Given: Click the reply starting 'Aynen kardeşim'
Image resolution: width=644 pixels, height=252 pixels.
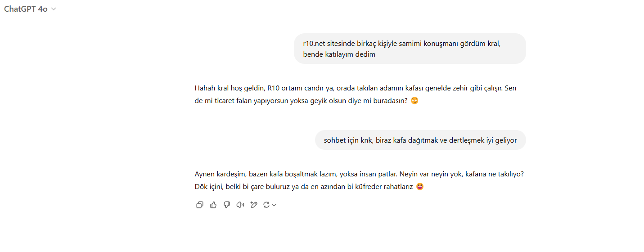Looking at the screenshot, I should [359, 180].
